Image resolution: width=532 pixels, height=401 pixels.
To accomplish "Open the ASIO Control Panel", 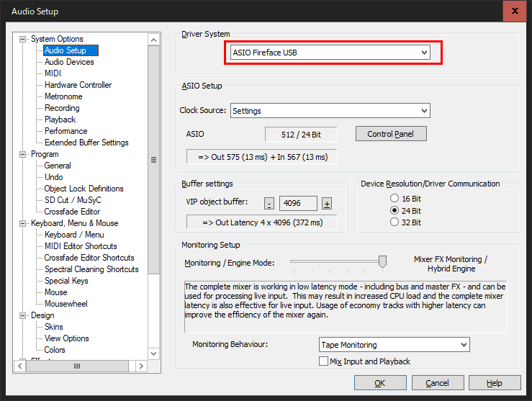I will (x=390, y=134).
